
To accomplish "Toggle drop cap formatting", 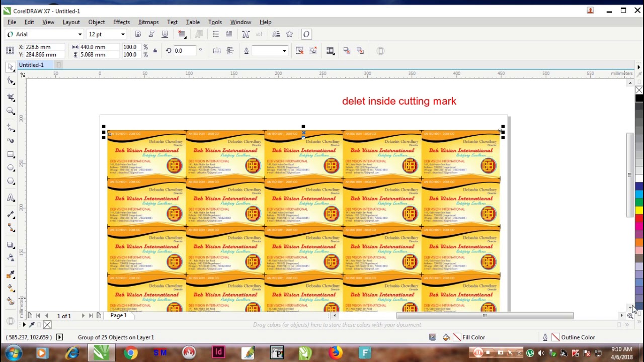I will (x=229, y=34).
